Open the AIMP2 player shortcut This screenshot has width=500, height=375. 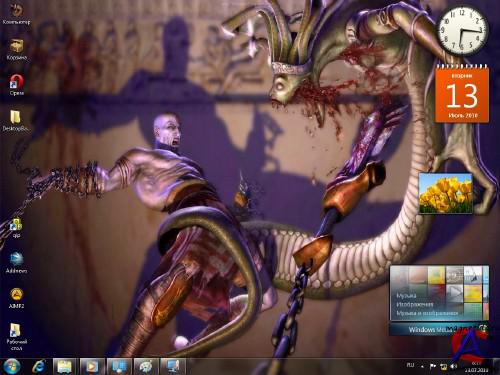click(16, 298)
